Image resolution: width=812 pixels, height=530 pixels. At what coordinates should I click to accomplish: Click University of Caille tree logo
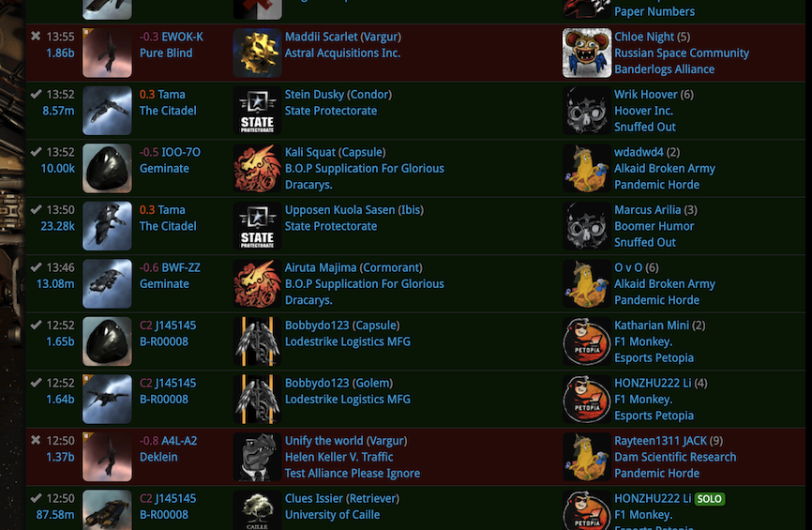point(257,510)
